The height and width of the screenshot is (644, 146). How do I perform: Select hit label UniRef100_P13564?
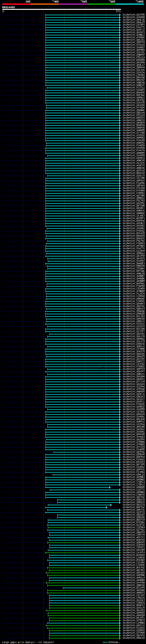pyautogui.click(x=133, y=472)
